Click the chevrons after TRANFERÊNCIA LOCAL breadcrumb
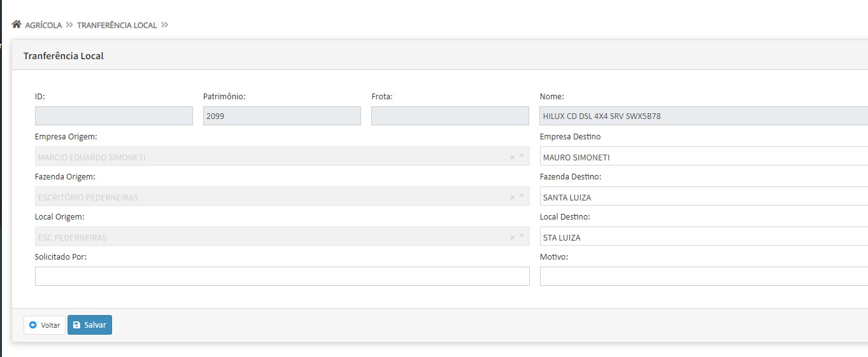 click(x=164, y=25)
